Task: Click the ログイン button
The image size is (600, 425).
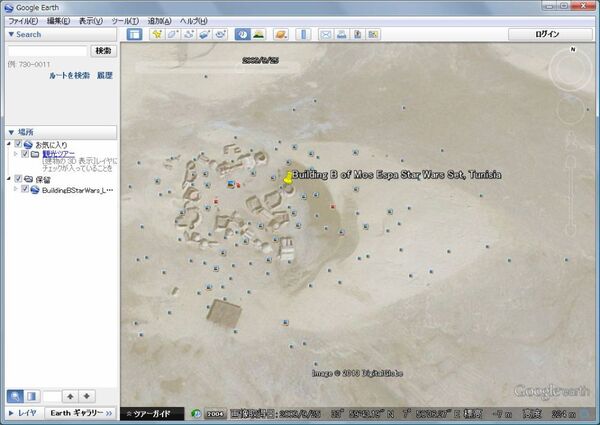Action: (x=550, y=34)
